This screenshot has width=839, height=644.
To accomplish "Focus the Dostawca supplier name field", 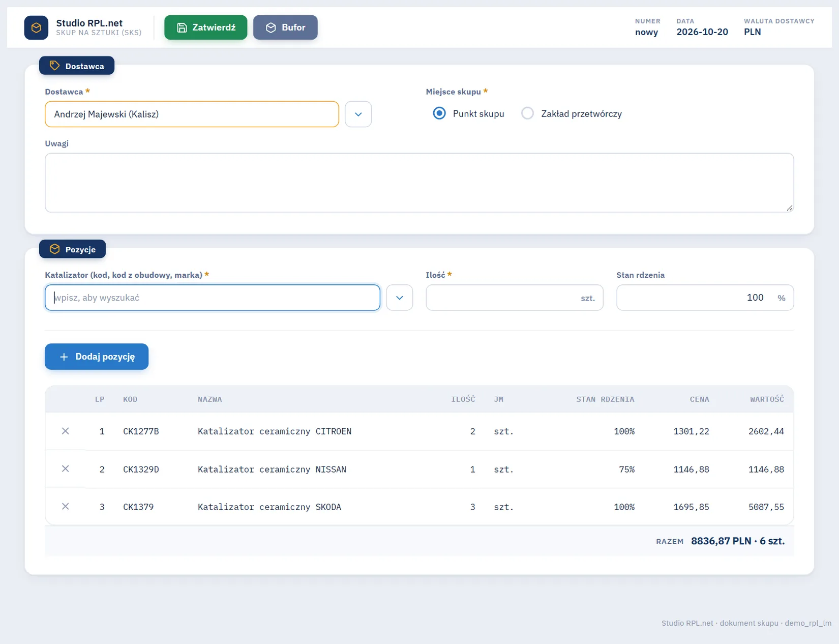I will (192, 114).
